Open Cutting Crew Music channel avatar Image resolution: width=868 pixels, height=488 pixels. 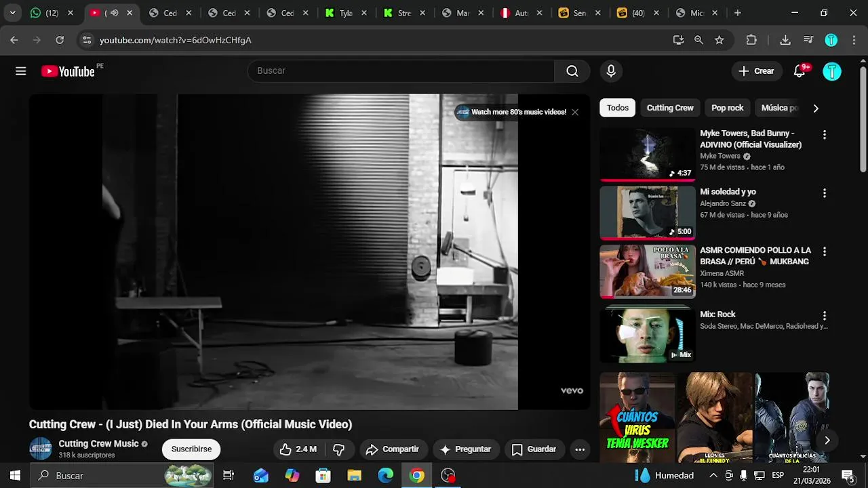click(x=41, y=449)
